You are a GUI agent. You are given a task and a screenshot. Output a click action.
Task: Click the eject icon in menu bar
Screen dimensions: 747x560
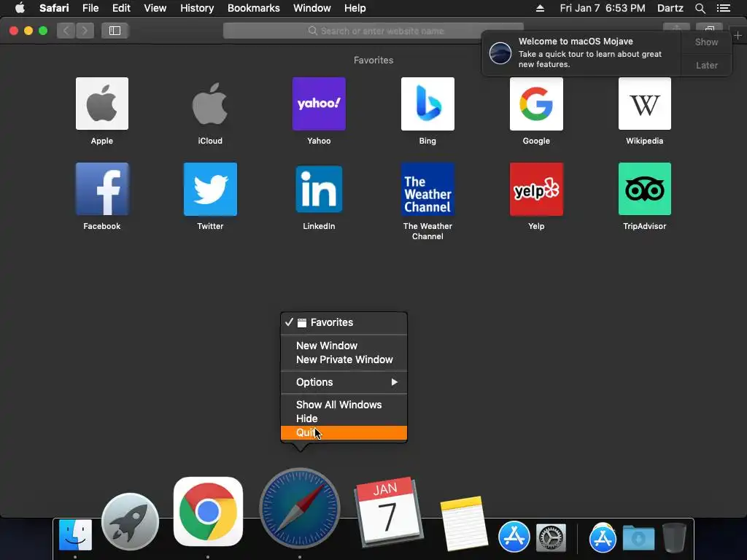(540, 8)
